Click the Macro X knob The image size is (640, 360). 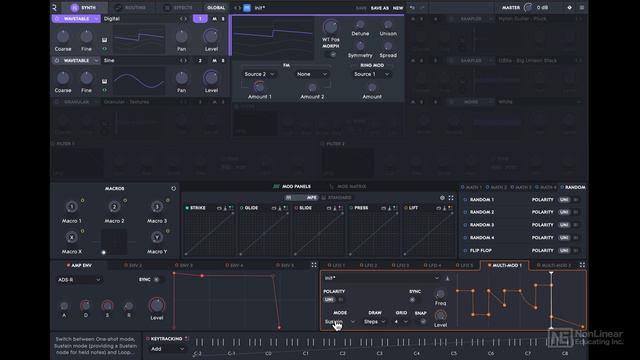(72, 237)
